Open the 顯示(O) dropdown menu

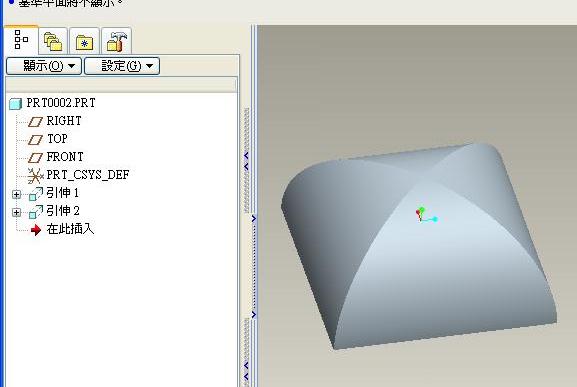pos(44,66)
